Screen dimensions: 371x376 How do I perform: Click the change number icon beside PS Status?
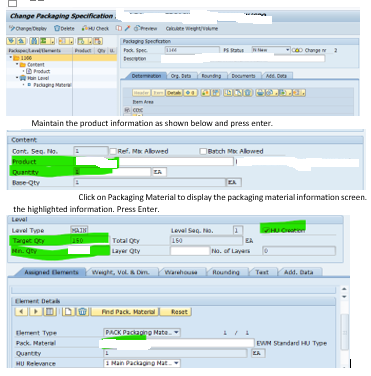297,50
